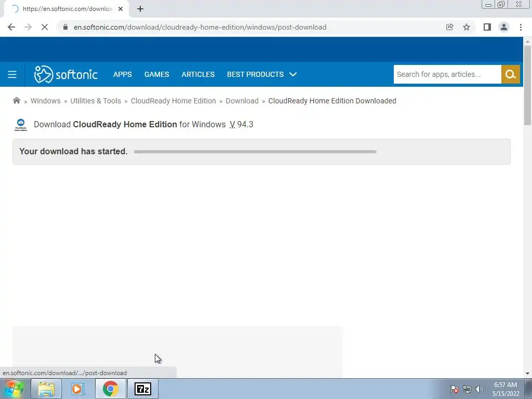Click the Softonic logo
The width and height of the screenshot is (532, 399).
tap(66, 74)
